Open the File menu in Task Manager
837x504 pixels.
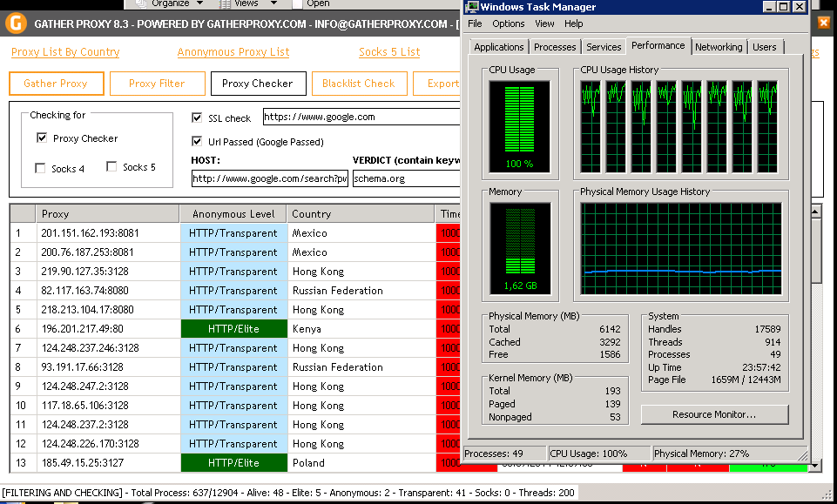click(475, 24)
